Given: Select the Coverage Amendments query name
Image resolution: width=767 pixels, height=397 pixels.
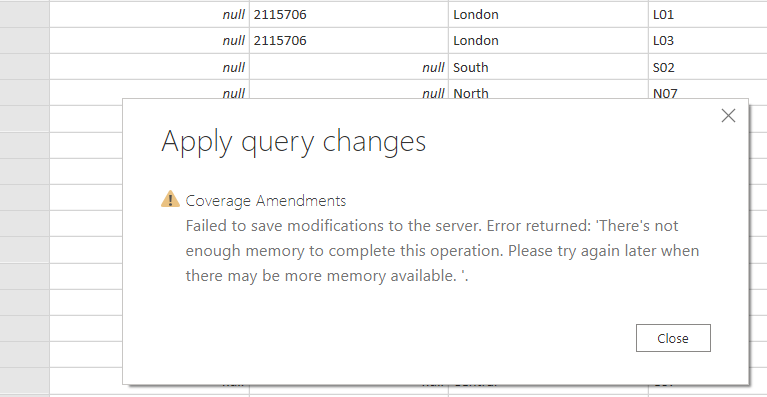Looking at the screenshot, I should click(x=266, y=200).
